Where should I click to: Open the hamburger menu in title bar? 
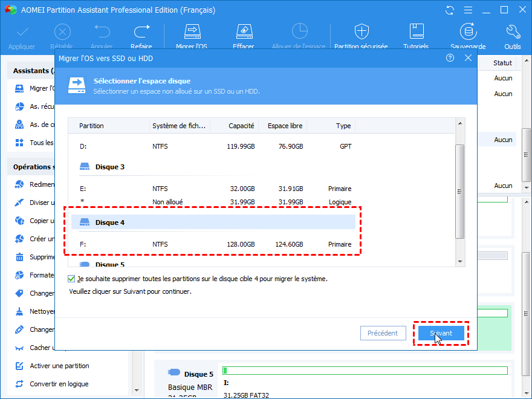coord(468,10)
